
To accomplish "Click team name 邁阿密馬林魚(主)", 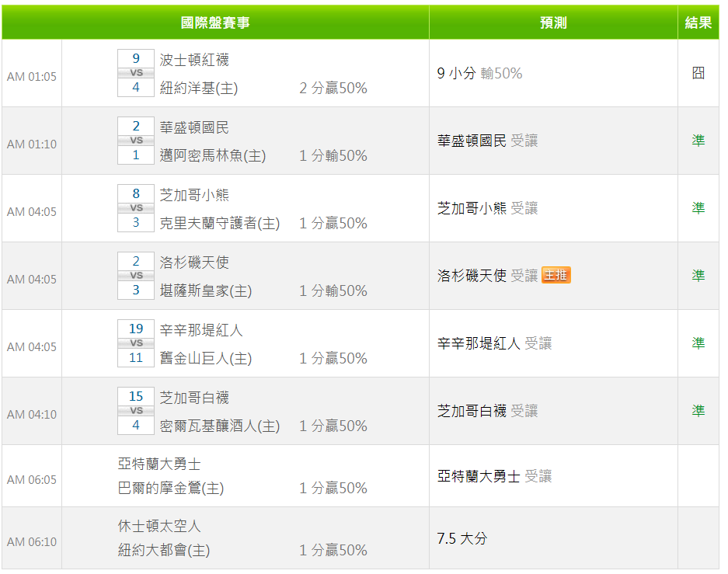I will [x=213, y=155].
